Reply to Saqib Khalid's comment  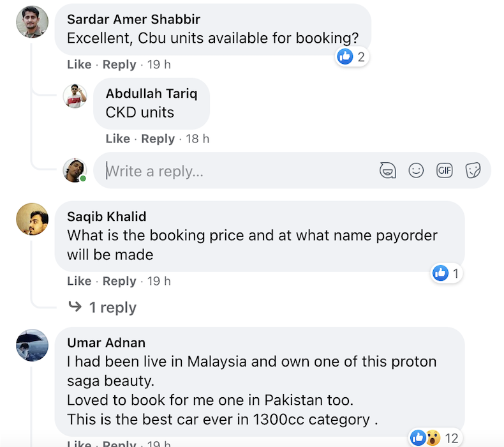point(119,281)
